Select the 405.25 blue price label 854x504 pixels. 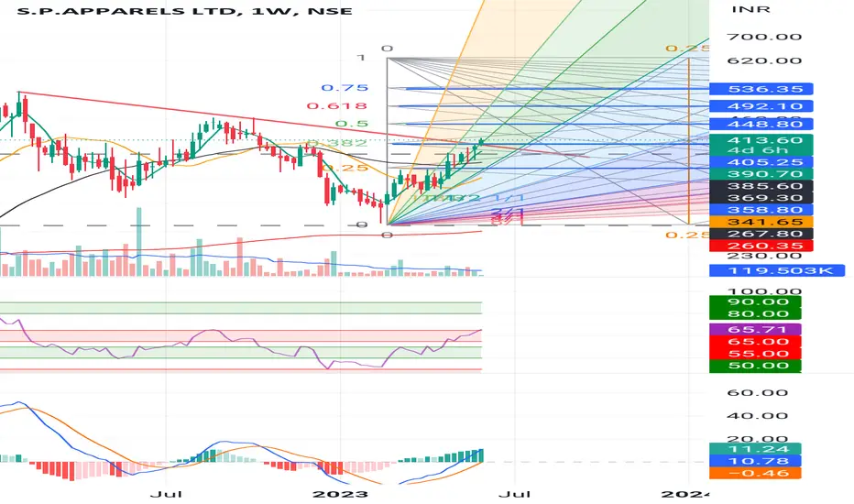(761, 162)
